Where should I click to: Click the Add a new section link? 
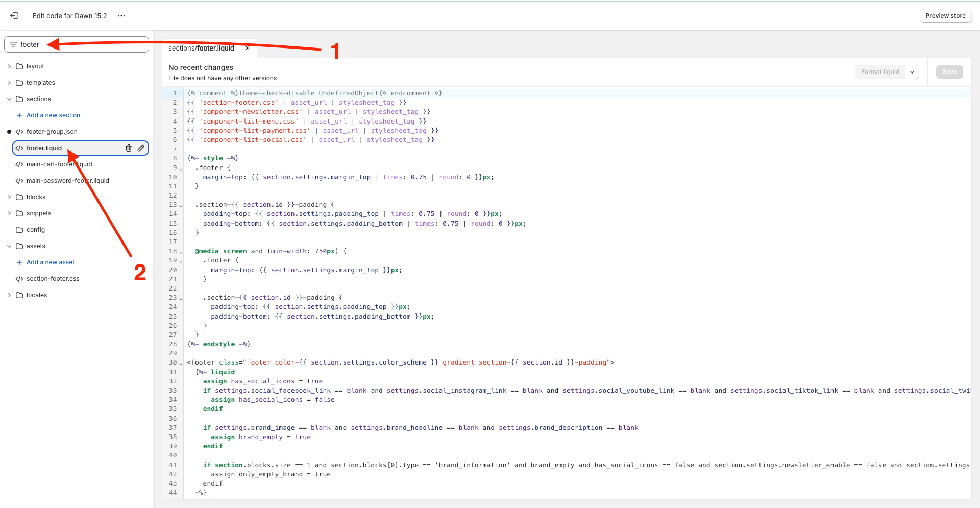click(53, 115)
